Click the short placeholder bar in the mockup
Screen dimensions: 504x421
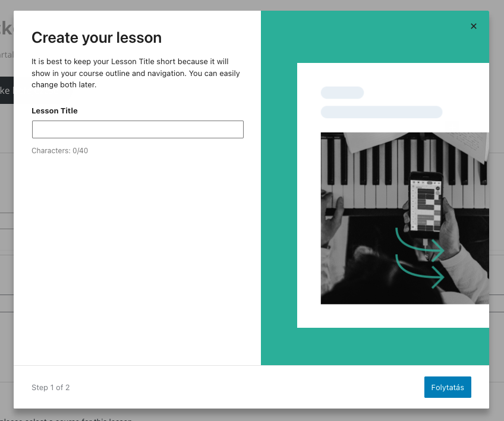(x=342, y=93)
